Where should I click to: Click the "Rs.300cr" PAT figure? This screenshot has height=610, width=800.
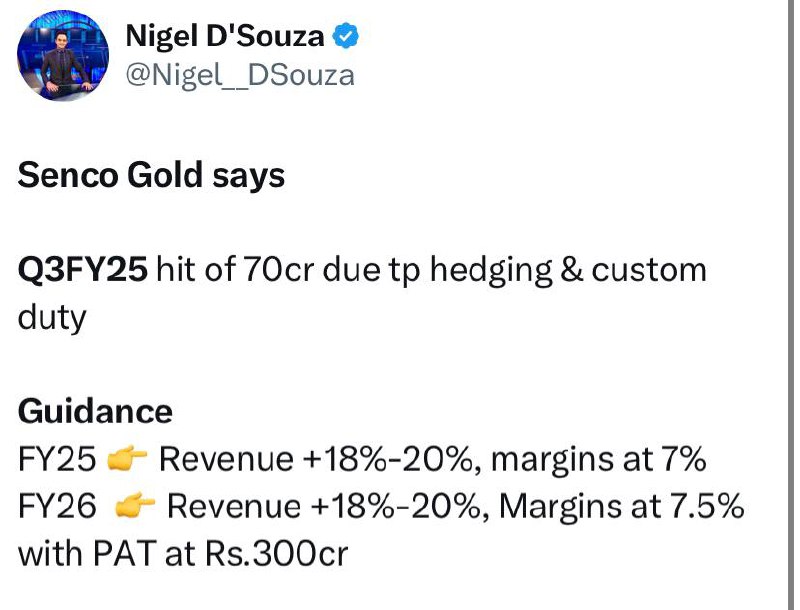click(277, 553)
